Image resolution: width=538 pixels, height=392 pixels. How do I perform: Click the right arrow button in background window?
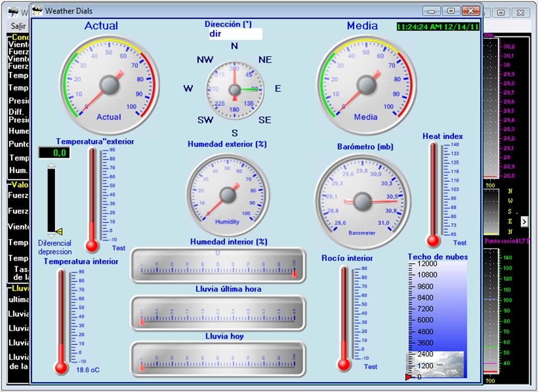pyautogui.click(x=524, y=222)
